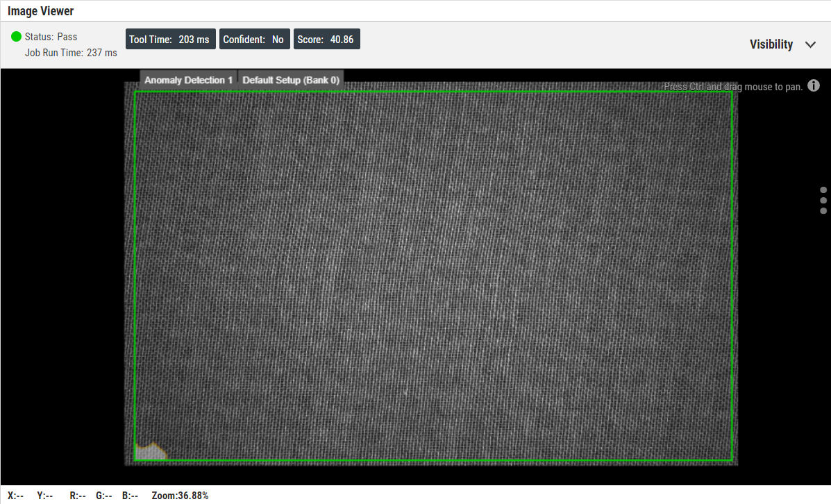This screenshot has width=831, height=504.
Task: Expand the Visibility dropdown chevron
Action: pyautogui.click(x=810, y=44)
